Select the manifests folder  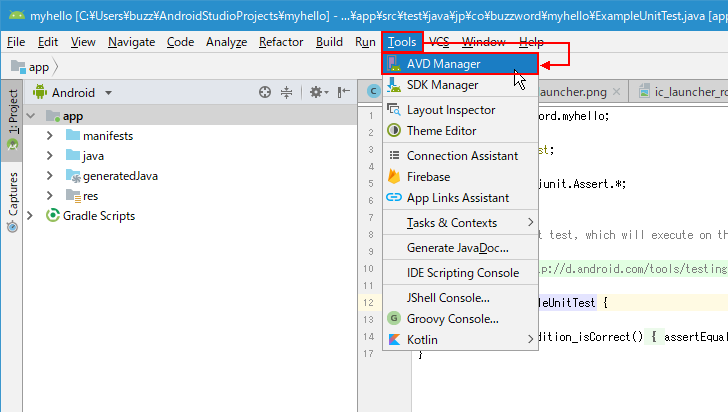tap(108, 136)
